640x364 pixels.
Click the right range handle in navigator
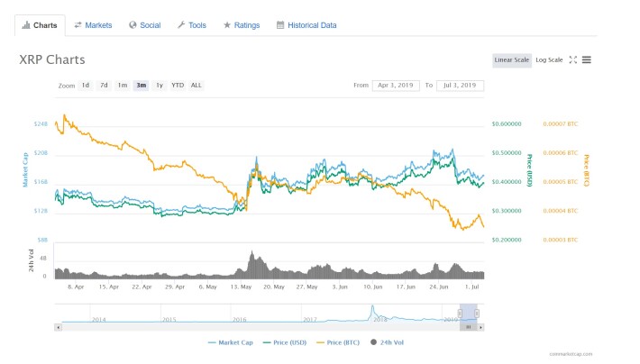477,314
